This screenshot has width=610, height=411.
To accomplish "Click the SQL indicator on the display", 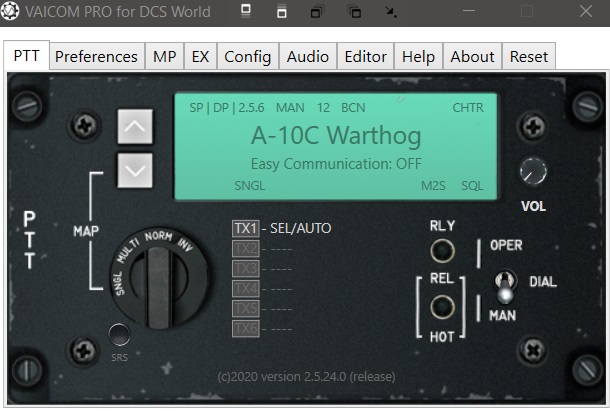I will pyautogui.click(x=472, y=186).
